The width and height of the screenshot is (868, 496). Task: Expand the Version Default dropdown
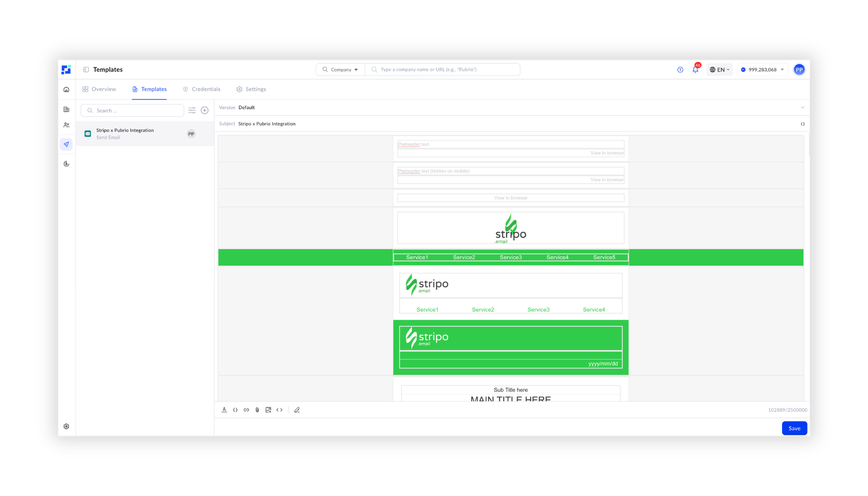coord(802,108)
